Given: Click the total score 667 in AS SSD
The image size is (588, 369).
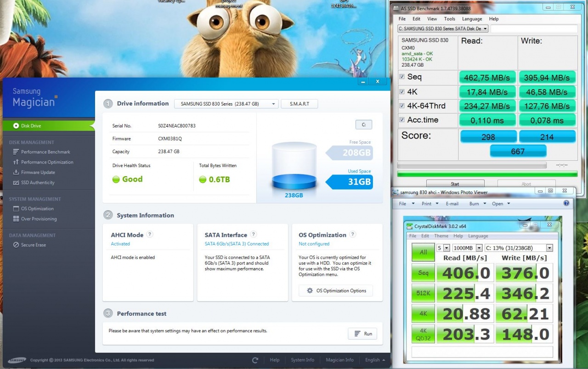Looking at the screenshot, I should (518, 151).
